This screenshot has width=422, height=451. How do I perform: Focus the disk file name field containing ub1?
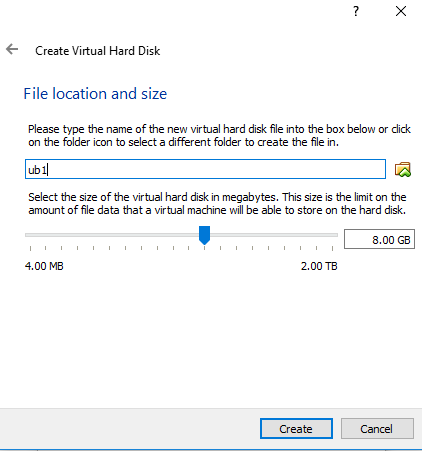[205, 169]
